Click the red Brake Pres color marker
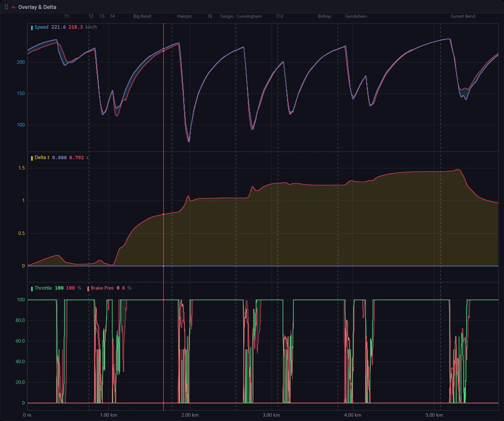504x421 pixels. coord(88,289)
